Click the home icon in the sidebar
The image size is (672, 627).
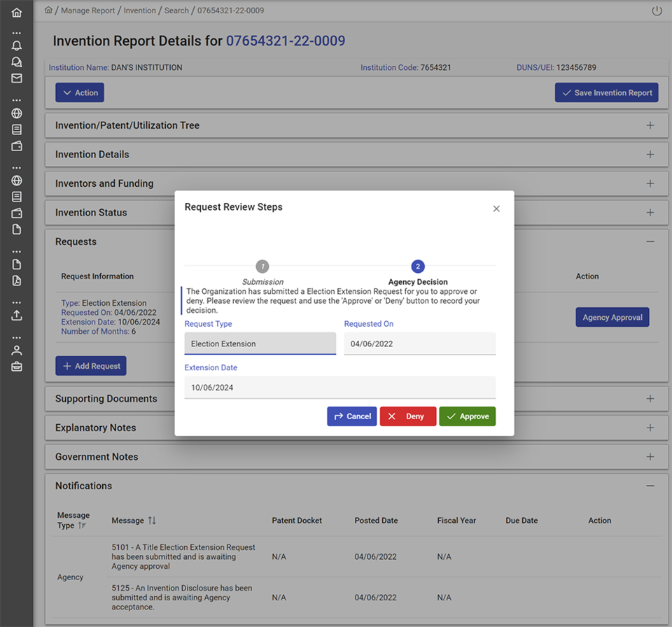pyautogui.click(x=17, y=13)
